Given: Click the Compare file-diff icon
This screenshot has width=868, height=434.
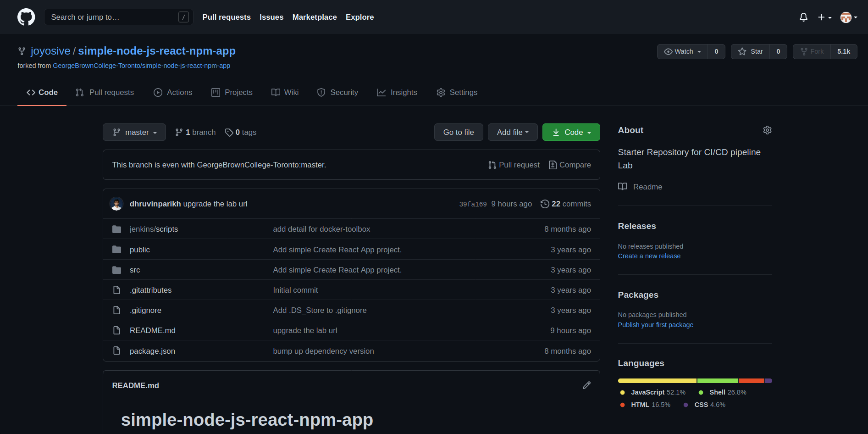Looking at the screenshot, I should (553, 165).
